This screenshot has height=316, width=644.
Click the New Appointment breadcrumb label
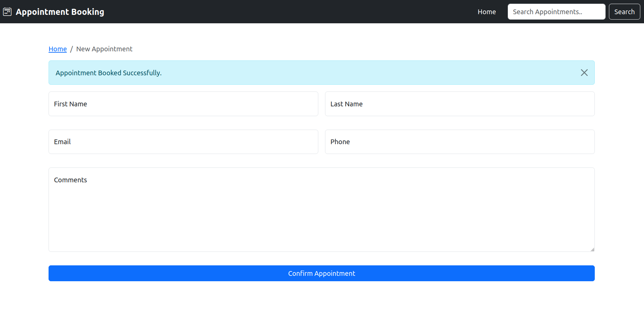(x=104, y=49)
